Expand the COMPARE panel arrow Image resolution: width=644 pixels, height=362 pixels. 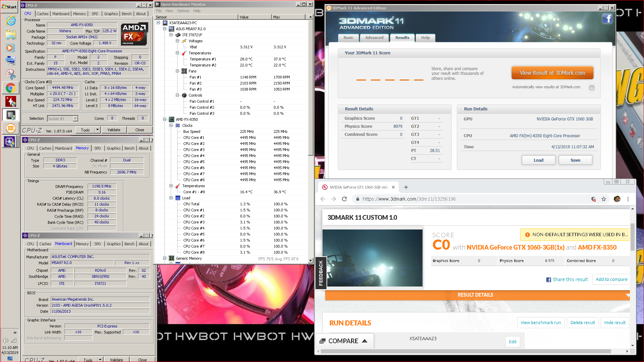pos(365,341)
